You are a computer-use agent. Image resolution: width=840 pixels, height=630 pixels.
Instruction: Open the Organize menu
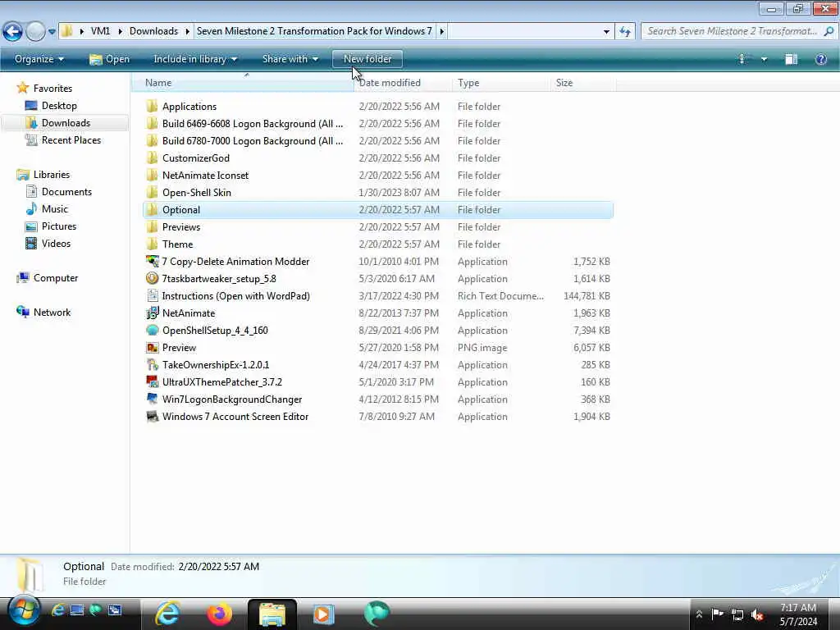[x=39, y=59]
